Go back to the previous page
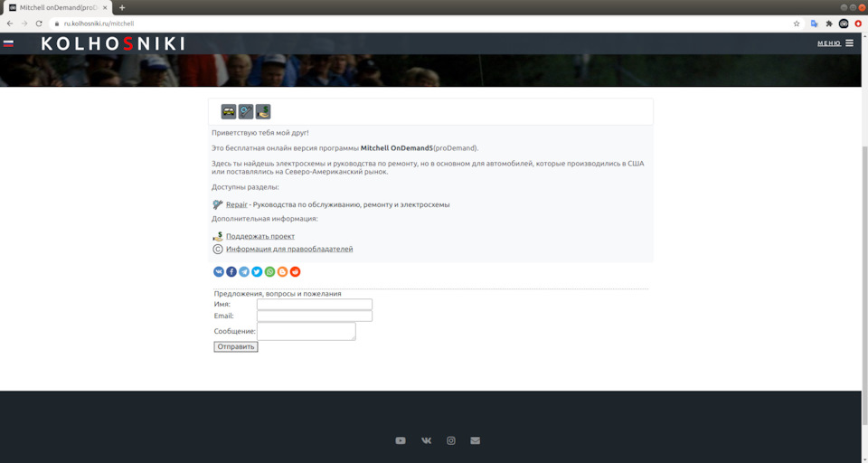The image size is (868, 463). tap(9, 24)
